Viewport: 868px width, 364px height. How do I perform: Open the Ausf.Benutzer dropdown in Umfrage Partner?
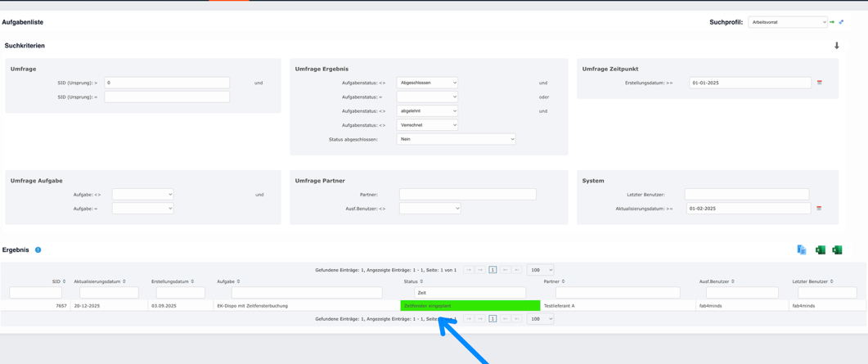coord(430,209)
